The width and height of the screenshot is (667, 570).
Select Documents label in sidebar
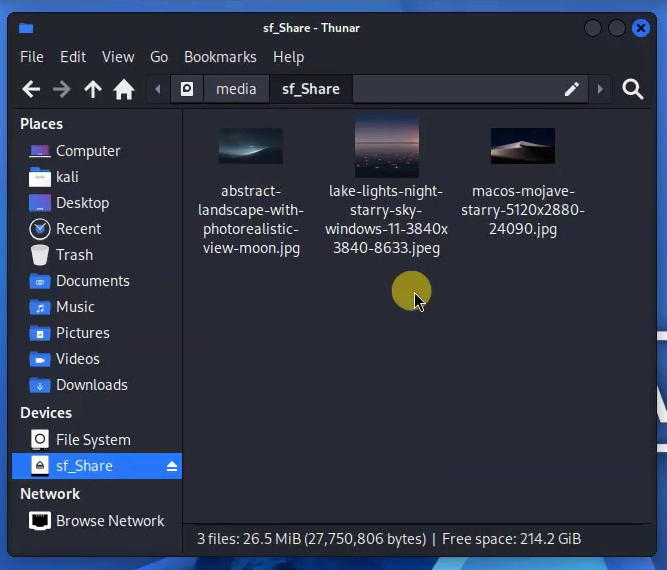93,281
